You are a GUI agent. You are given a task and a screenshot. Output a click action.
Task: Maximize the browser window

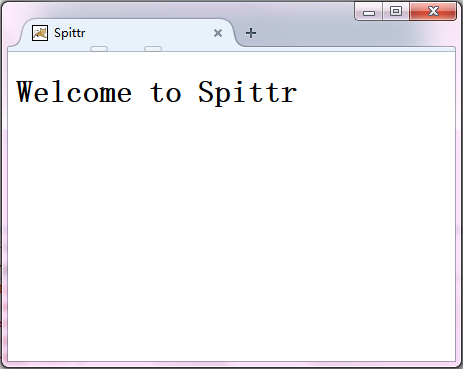click(396, 12)
